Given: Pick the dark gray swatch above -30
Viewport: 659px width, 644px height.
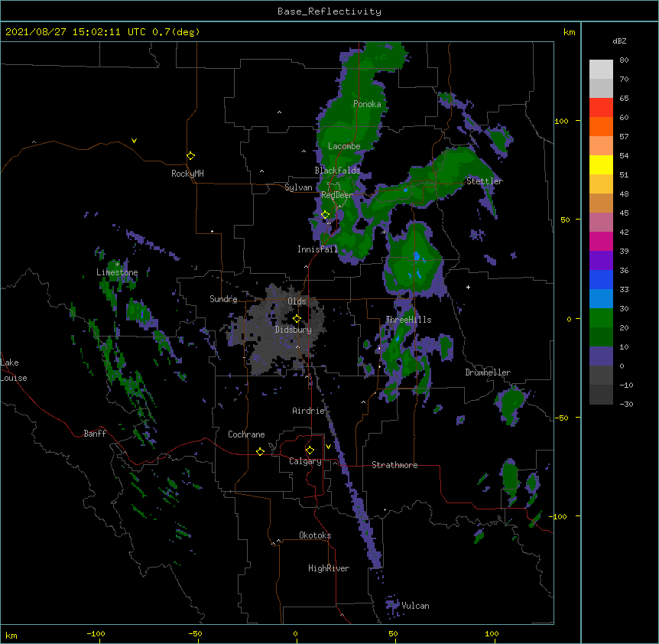Looking at the screenshot, I should click(601, 395).
